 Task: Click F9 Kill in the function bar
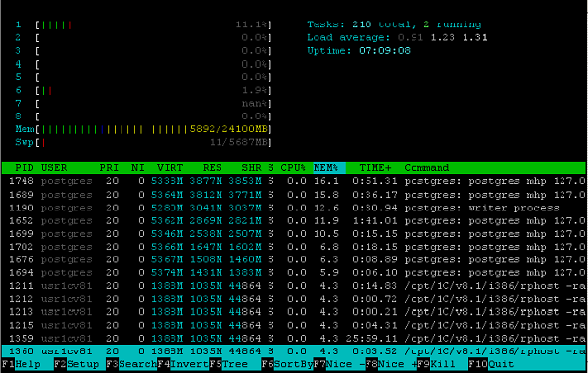pos(436,364)
